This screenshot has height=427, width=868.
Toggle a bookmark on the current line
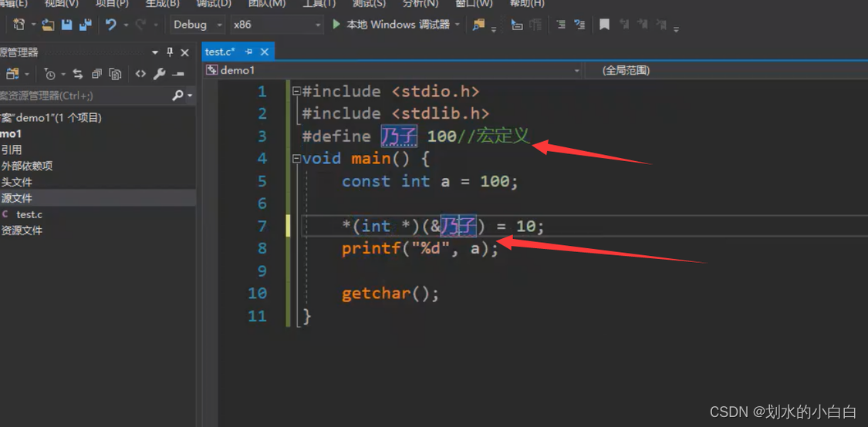click(x=604, y=25)
